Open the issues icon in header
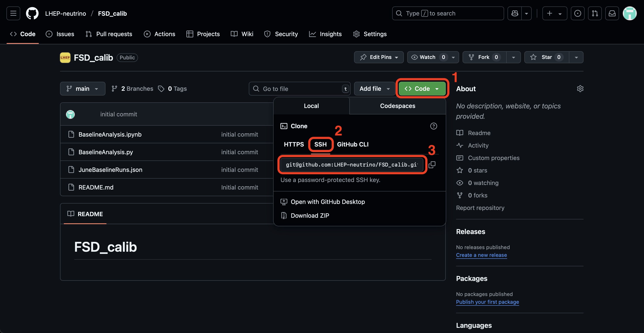Screen dimensions: 644x333 [x=577, y=13]
